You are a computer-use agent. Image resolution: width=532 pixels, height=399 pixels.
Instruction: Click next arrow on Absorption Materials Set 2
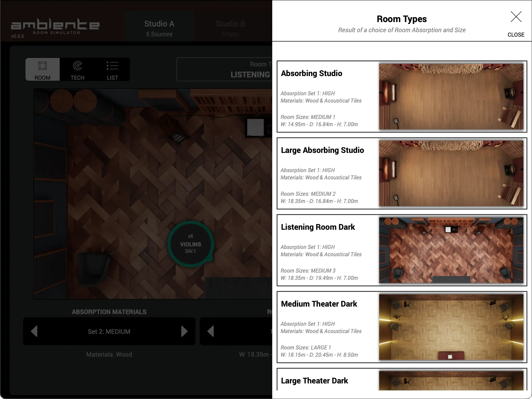[185, 331]
